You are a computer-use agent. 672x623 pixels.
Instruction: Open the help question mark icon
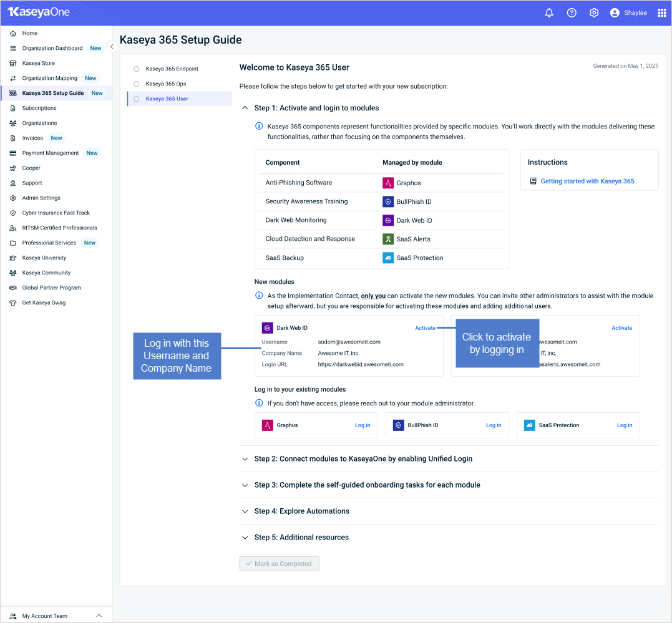pos(572,13)
